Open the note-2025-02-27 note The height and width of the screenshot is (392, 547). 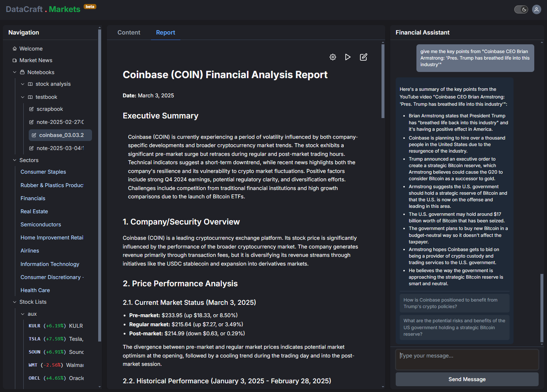click(x=60, y=122)
